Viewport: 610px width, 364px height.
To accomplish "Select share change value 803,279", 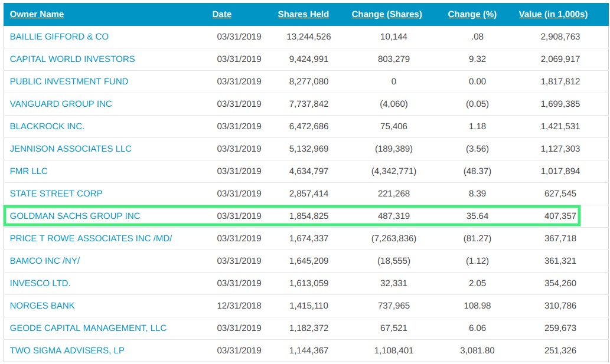I will [x=394, y=59].
